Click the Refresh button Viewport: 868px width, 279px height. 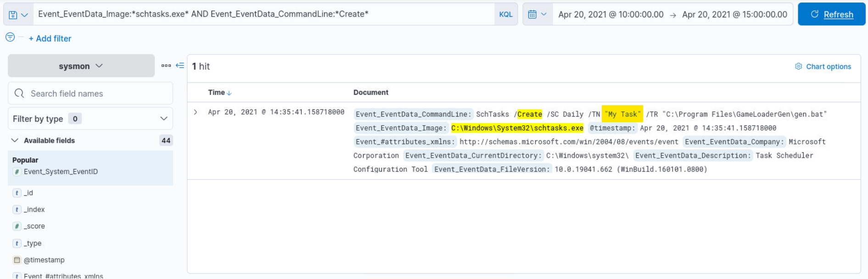[831, 14]
